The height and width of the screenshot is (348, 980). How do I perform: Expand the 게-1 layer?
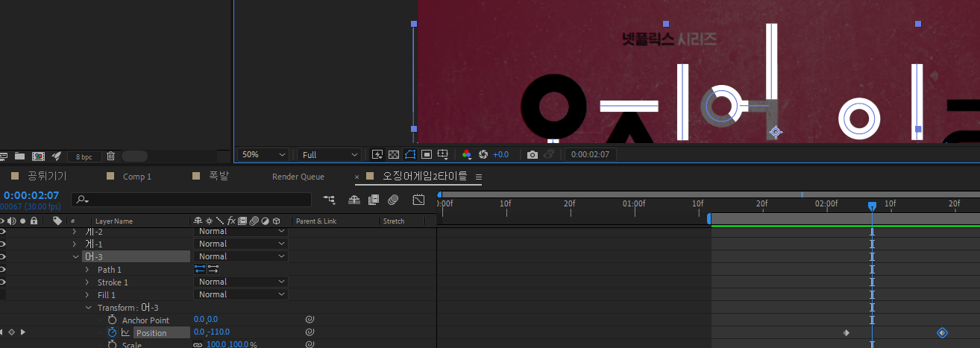tap(75, 244)
